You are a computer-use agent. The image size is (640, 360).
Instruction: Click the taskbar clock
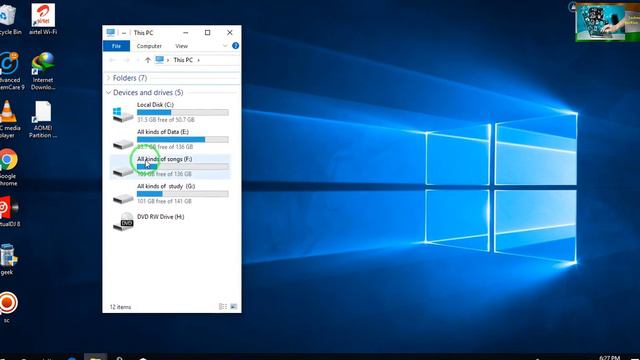click(610, 358)
